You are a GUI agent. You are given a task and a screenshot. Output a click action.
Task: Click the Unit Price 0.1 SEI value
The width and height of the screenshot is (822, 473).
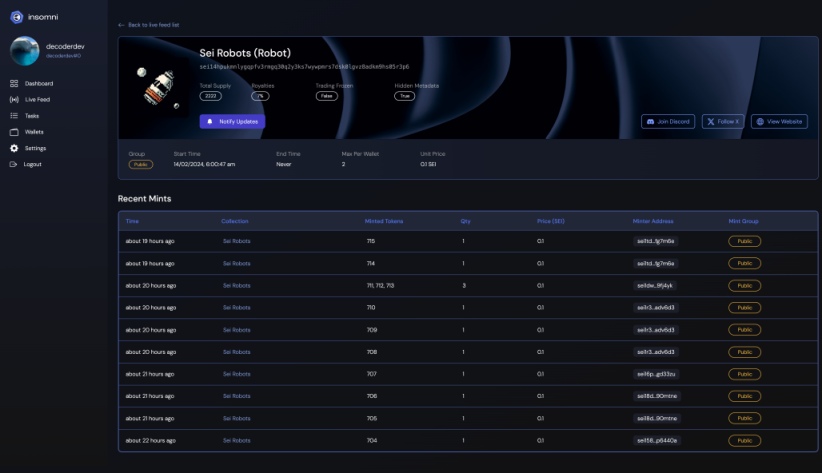[428, 164]
